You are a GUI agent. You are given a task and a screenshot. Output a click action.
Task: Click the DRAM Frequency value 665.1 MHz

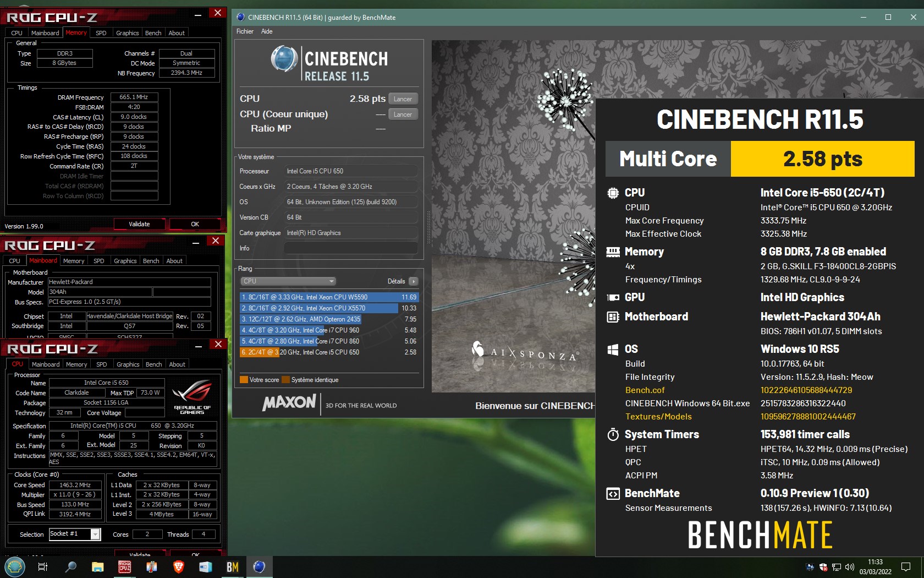(134, 97)
